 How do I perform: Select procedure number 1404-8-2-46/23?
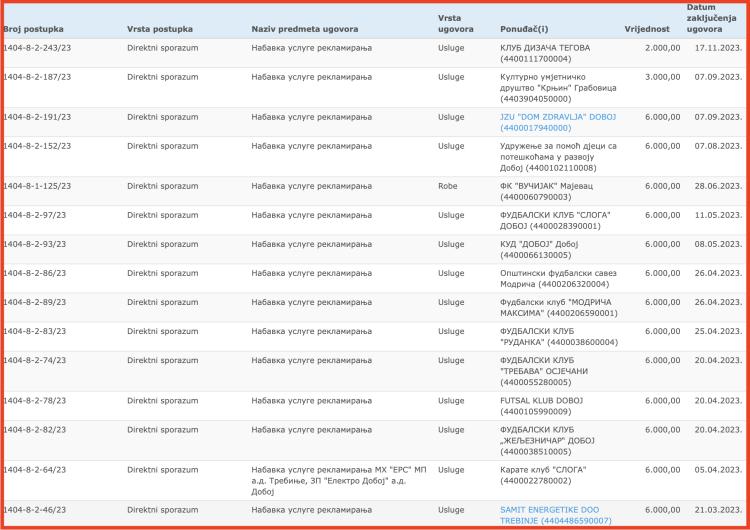click(34, 510)
